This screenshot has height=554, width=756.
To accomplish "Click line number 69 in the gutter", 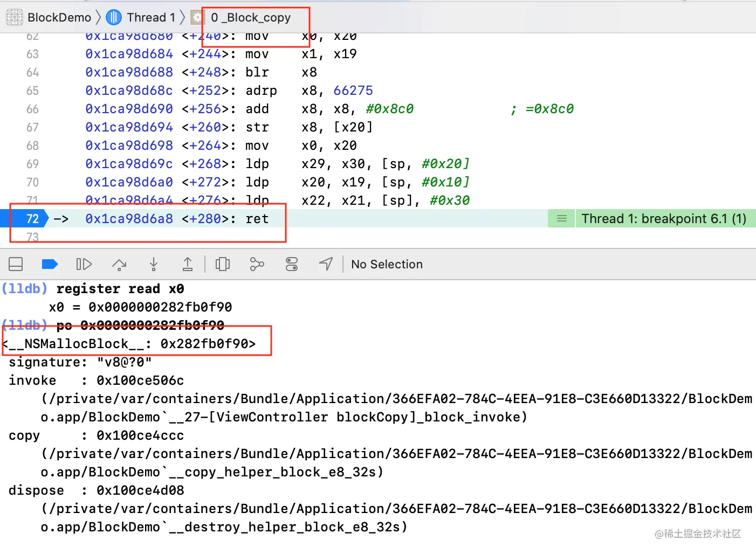I will [32, 164].
